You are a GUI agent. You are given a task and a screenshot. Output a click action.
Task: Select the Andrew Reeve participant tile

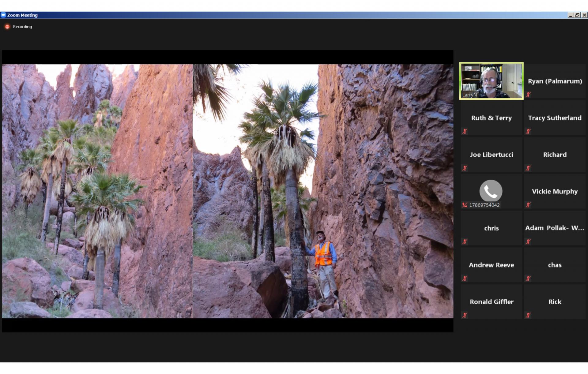491,265
